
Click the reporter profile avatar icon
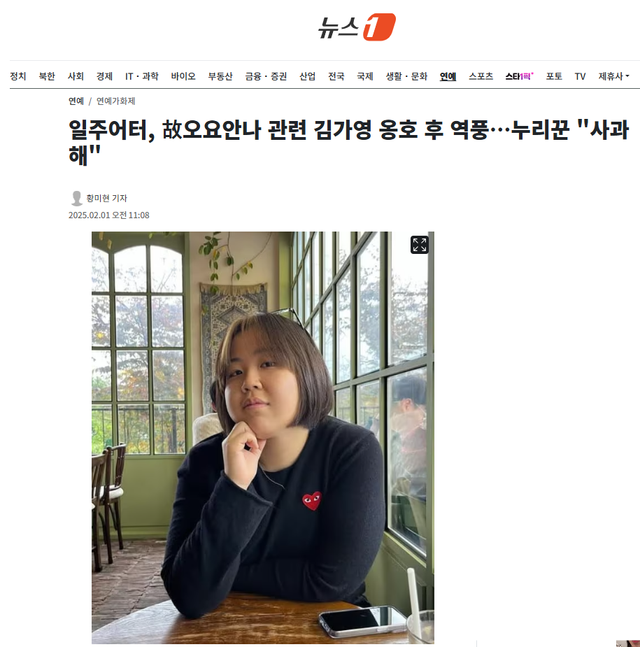point(76,198)
